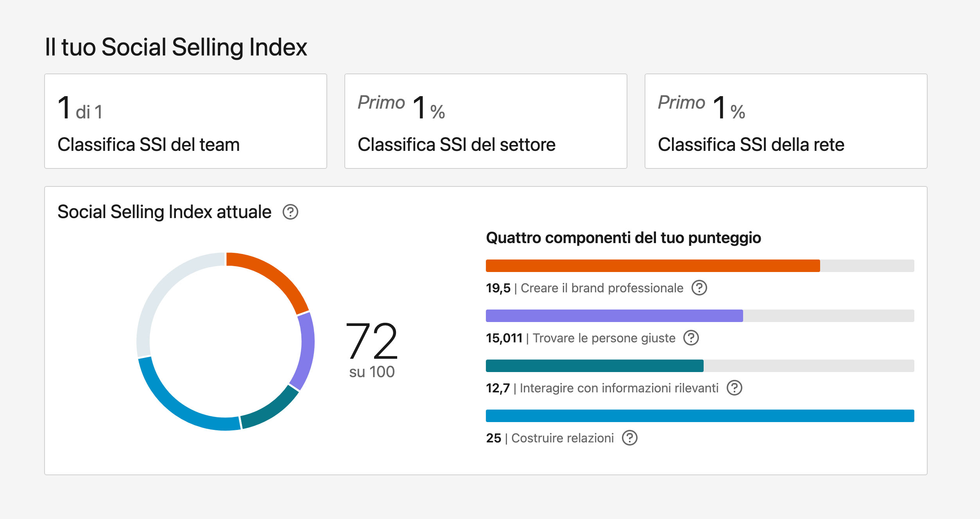Image resolution: width=980 pixels, height=519 pixels.
Task: Click the '15,011' score value
Action: point(504,338)
